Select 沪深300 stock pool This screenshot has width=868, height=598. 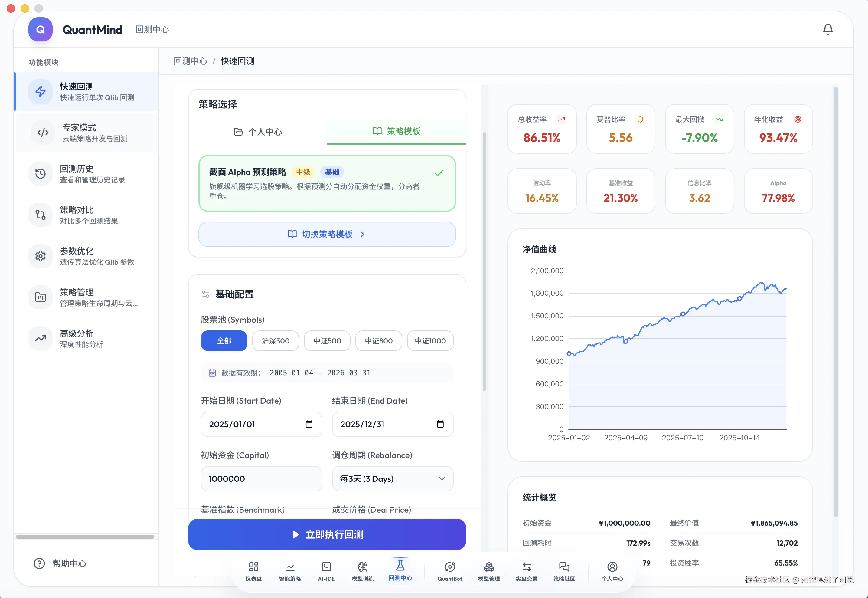coord(276,340)
